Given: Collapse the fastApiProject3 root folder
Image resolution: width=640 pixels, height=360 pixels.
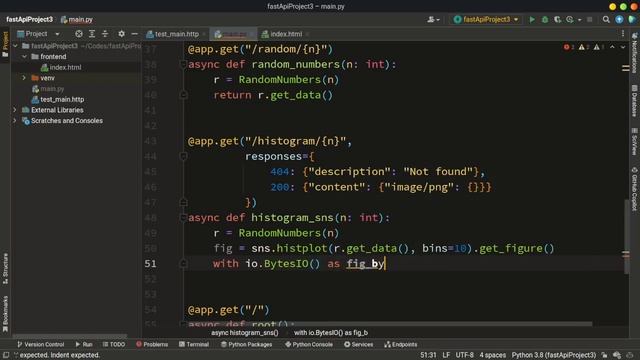Looking at the screenshot, I should click(x=16, y=46).
